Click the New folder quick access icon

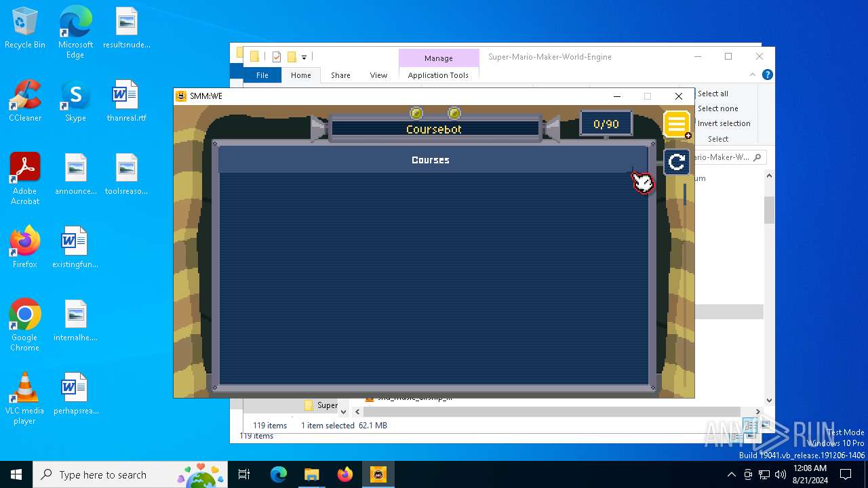pyautogui.click(x=292, y=57)
